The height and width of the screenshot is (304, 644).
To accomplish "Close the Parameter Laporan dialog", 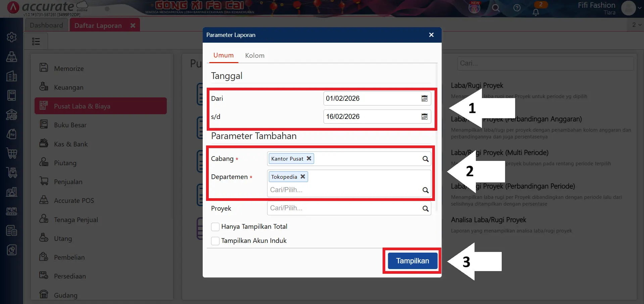I will tap(431, 35).
